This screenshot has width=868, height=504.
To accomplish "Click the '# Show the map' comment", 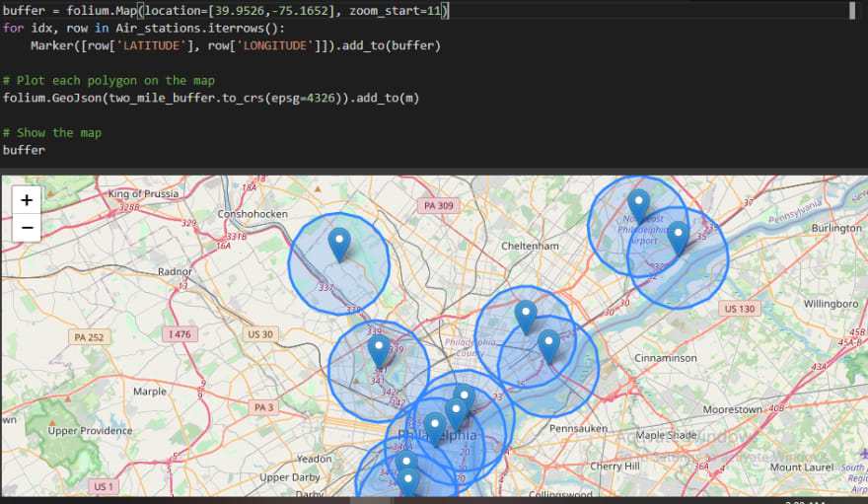I will click(x=52, y=133).
